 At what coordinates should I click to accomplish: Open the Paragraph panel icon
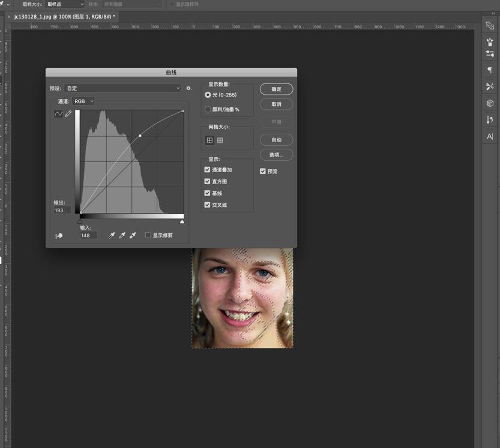click(x=490, y=70)
